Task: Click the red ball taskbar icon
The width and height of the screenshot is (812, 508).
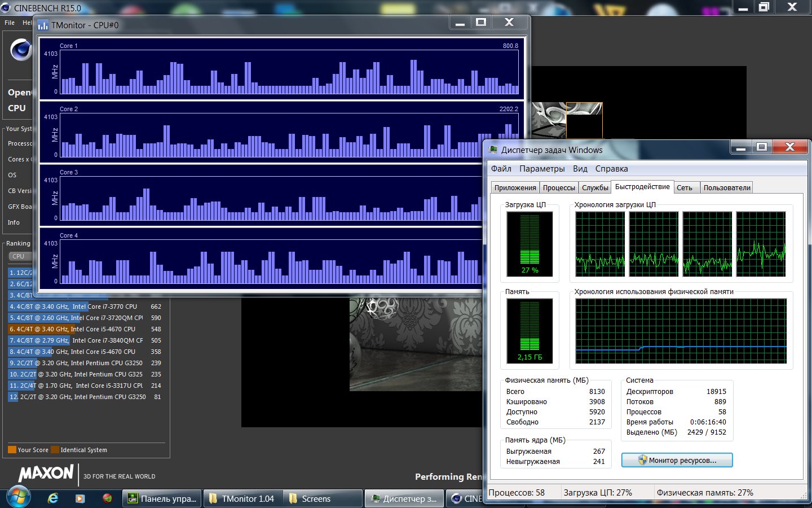Action: (x=107, y=498)
